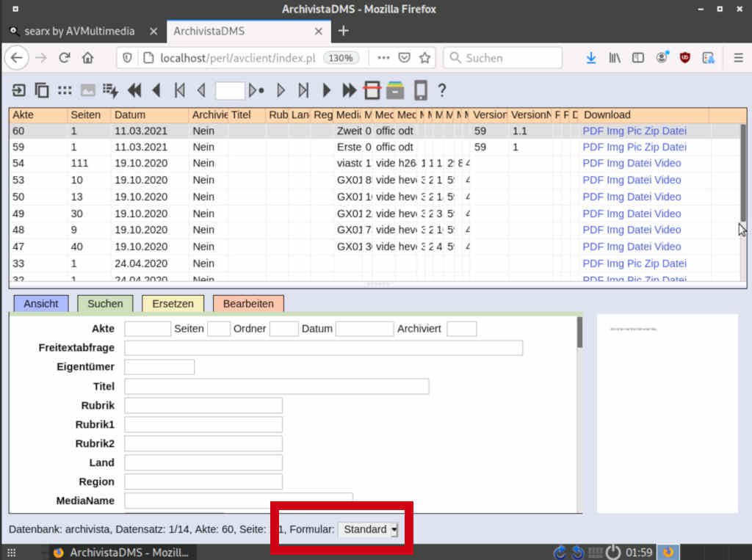Open Firefox hamburger menu
The image size is (752, 560).
point(738,58)
